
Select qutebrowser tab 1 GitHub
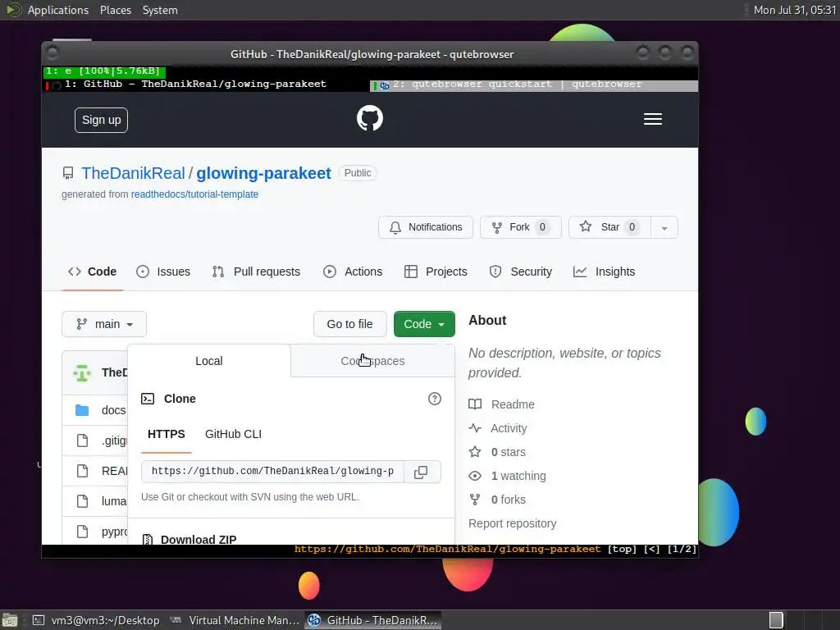206,84
